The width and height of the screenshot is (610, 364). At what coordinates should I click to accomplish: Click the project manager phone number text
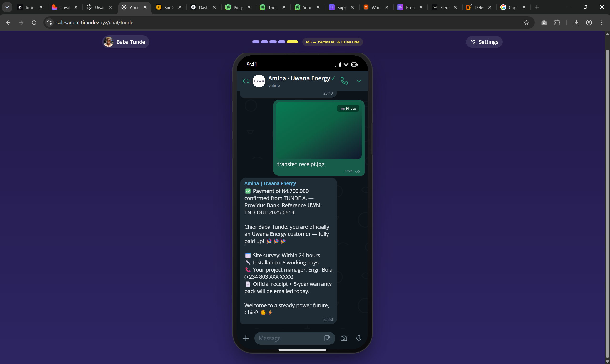click(x=269, y=277)
